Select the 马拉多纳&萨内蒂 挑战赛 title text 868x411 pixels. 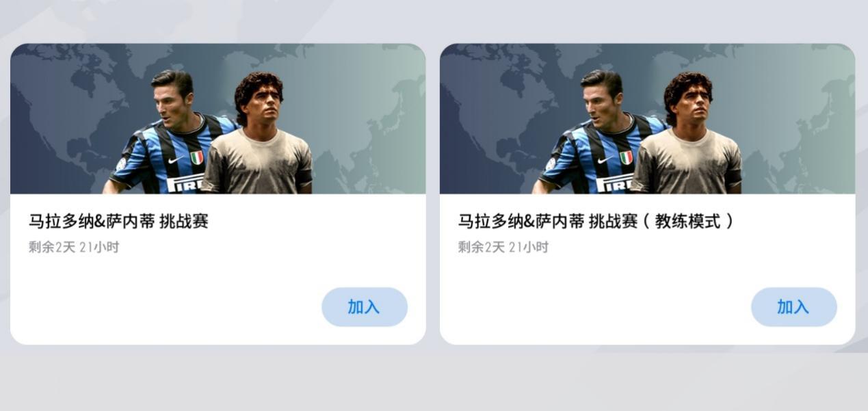[x=118, y=221]
